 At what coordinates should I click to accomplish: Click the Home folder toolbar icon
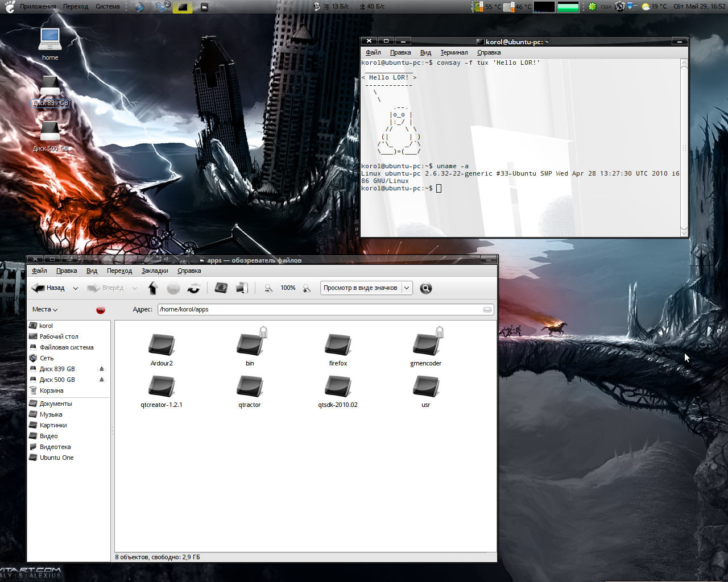(x=221, y=288)
